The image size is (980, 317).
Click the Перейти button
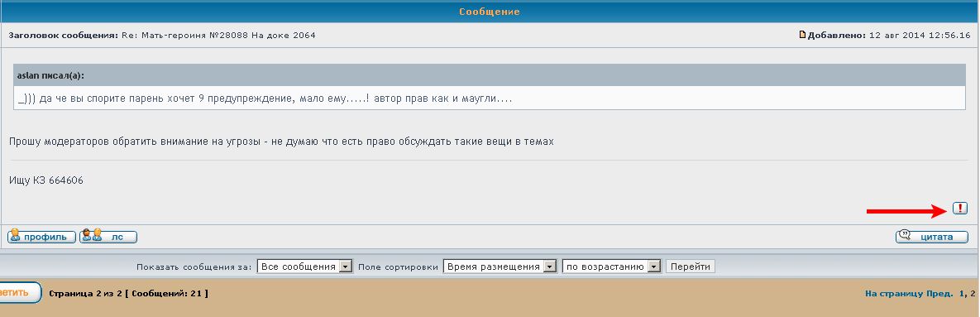point(690,267)
